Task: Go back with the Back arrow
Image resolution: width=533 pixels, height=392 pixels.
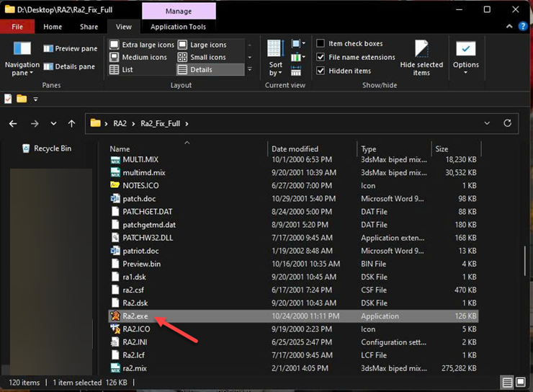Action: pyautogui.click(x=13, y=124)
